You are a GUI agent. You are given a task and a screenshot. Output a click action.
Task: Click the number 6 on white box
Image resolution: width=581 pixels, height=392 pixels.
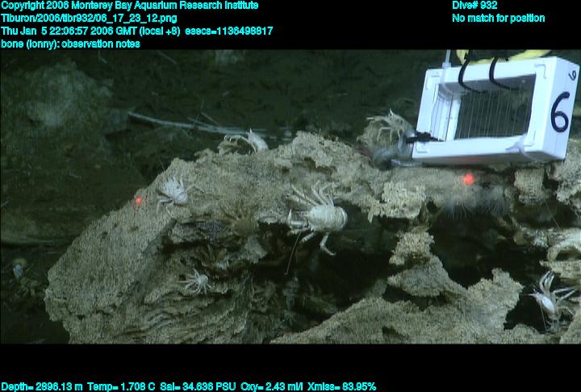[x=560, y=111]
